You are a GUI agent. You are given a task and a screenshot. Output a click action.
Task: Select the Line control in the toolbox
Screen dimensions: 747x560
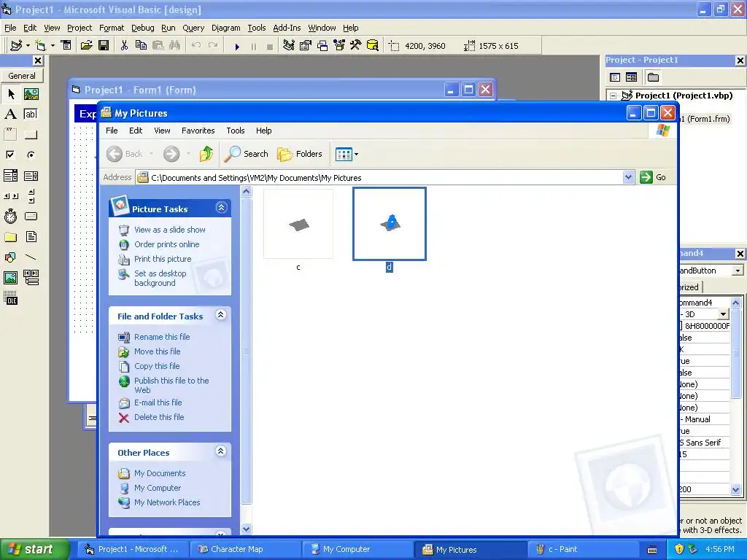31,257
